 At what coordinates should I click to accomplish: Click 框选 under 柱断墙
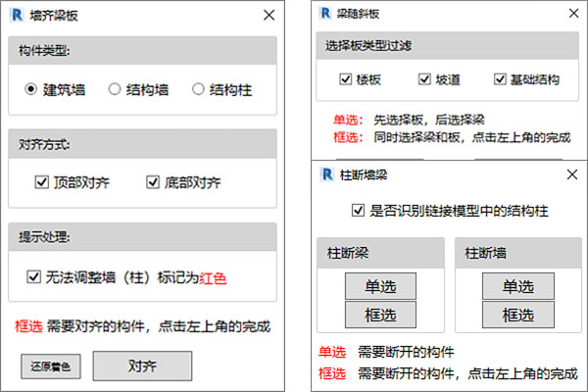click(x=518, y=315)
